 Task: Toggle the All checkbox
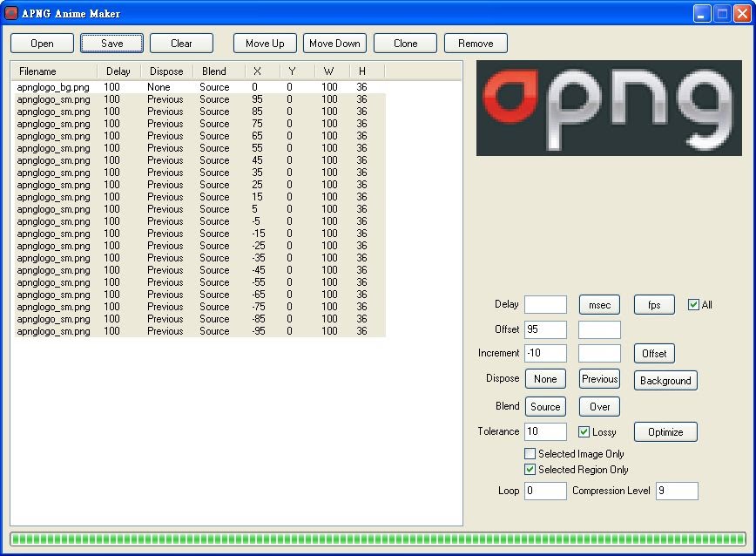(693, 305)
